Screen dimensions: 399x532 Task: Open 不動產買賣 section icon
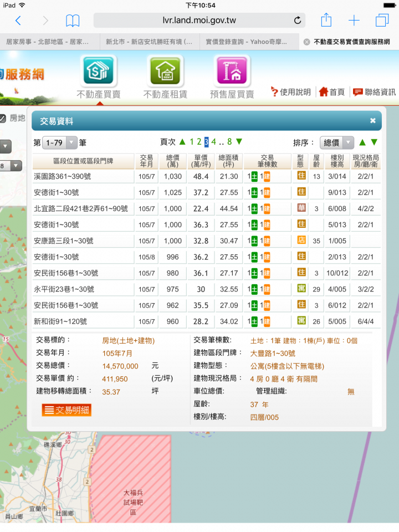tap(98, 71)
